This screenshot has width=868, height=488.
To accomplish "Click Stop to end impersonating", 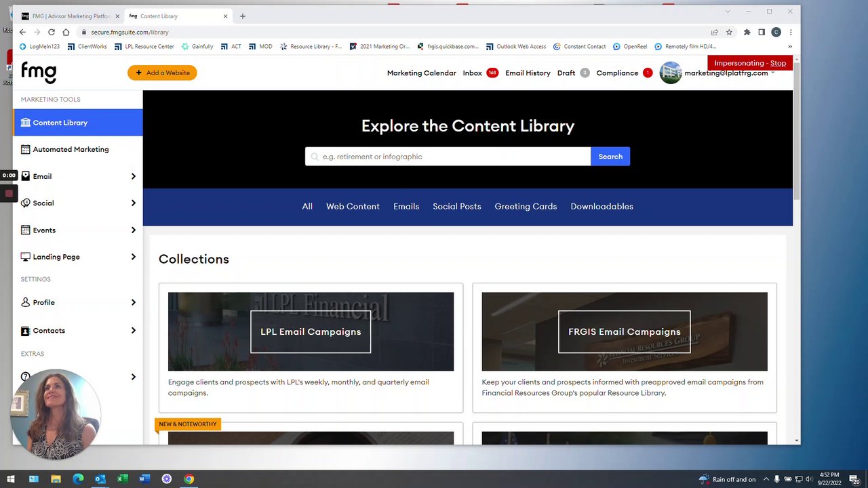I will (x=778, y=63).
